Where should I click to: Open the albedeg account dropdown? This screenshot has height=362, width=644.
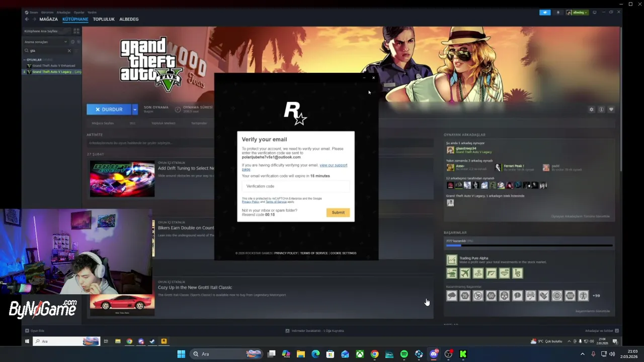click(577, 13)
